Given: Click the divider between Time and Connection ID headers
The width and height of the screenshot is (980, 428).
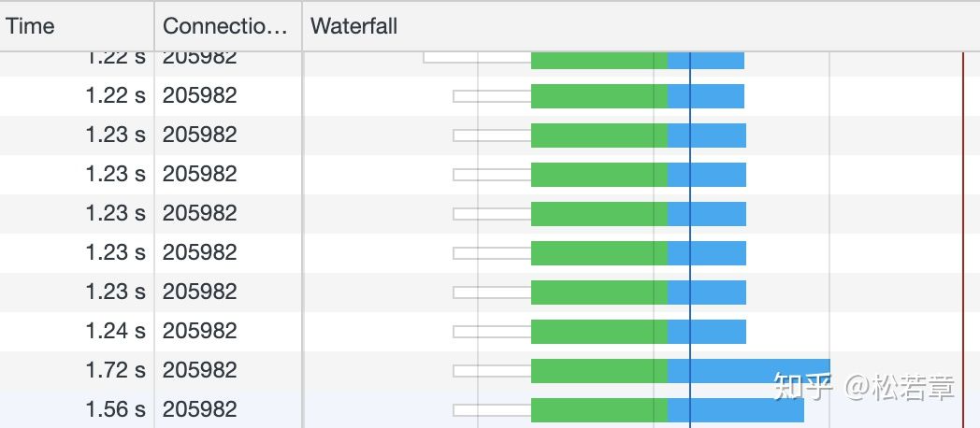Looking at the screenshot, I should point(154,26).
